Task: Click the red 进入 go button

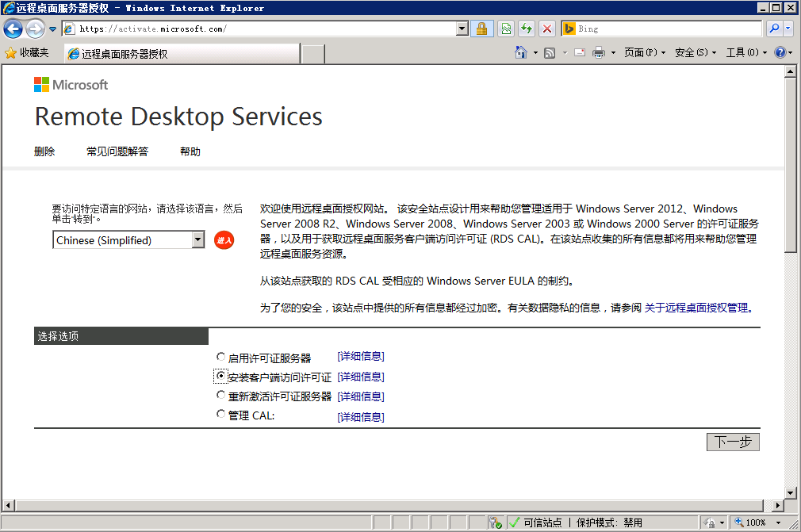Action: (224, 240)
